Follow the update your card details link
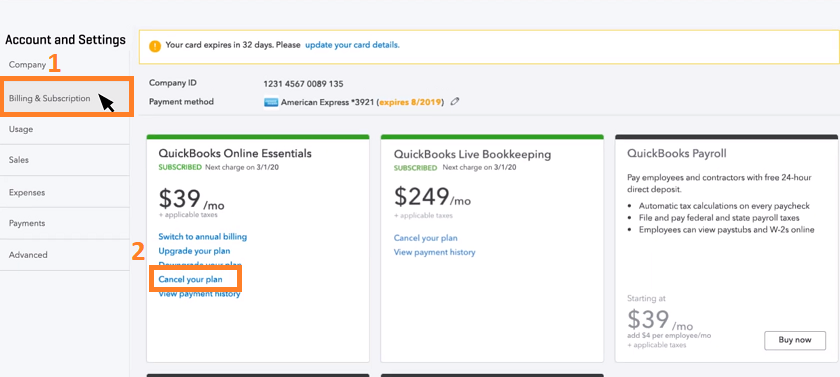 click(x=352, y=45)
